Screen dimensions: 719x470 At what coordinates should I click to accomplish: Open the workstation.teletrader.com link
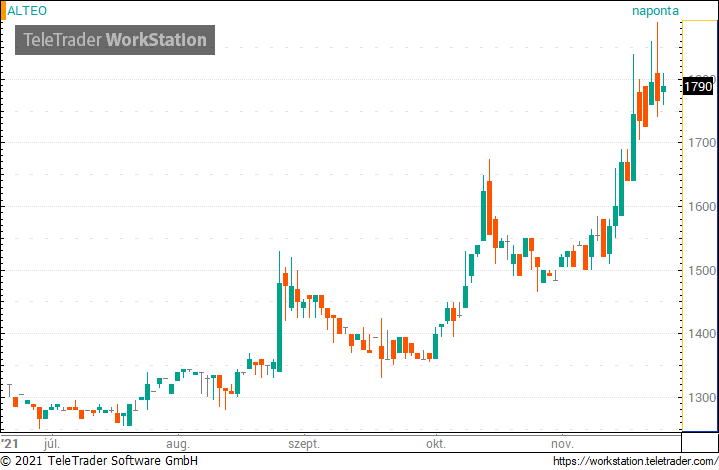pyautogui.click(x=635, y=461)
